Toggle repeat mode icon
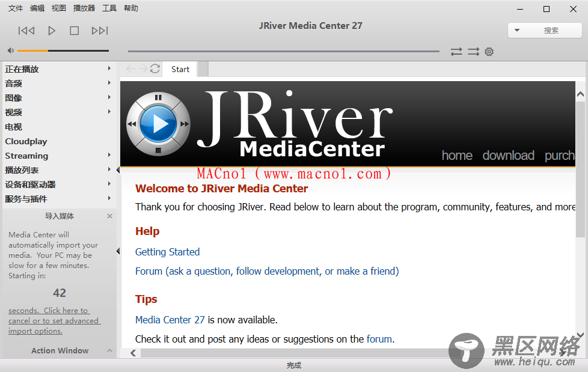 [456, 51]
